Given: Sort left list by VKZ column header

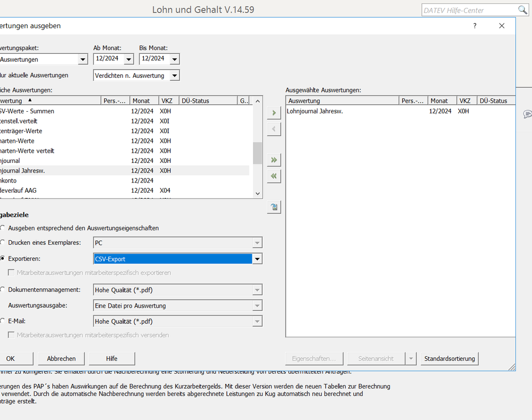Looking at the screenshot, I should [169, 101].
